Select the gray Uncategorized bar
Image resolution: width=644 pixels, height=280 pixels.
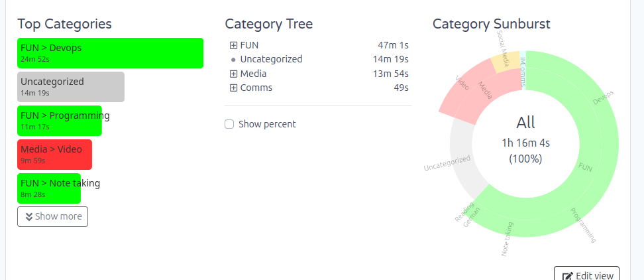tap(71, 87)
